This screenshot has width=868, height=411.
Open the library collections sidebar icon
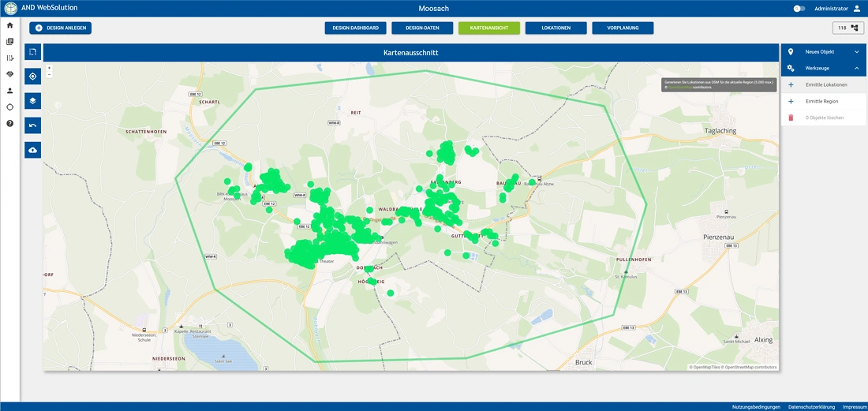[x=10, y=42]
